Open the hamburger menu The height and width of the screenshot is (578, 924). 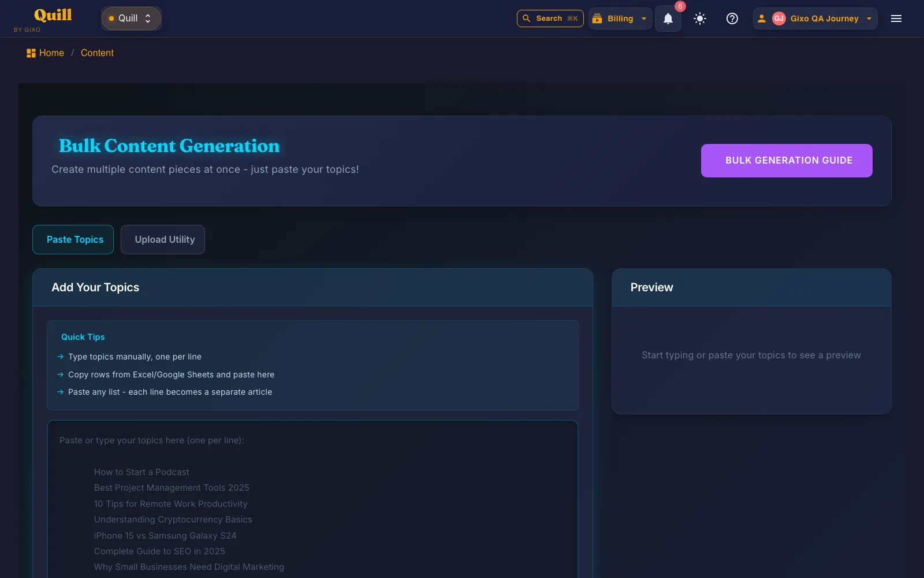tap(896, 18)
